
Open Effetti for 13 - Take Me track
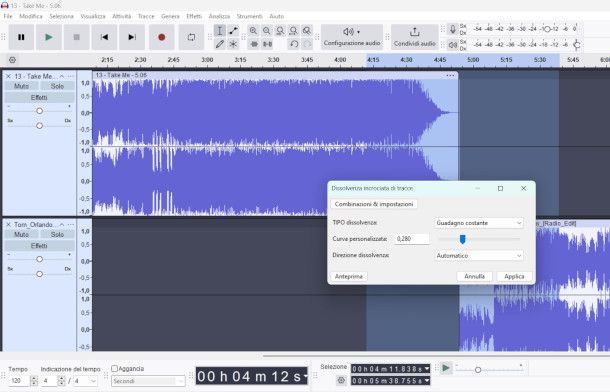point(39,97)
